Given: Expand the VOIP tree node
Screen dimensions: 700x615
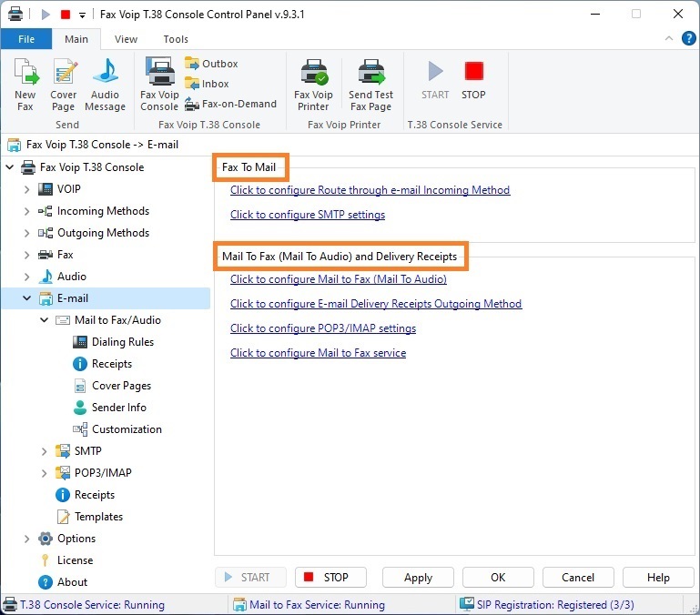Looking at the screenshot, I should click(26, 189).
